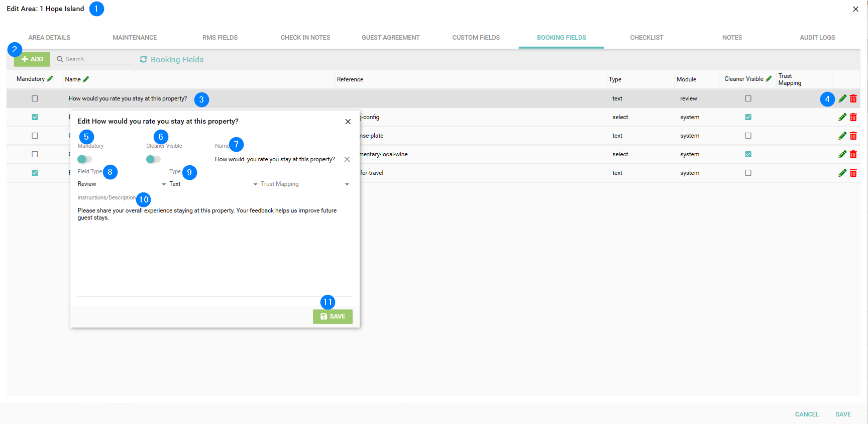868x424 pixels.
Task: Click the edit pencil on the for-travel row
Action: click(842, 173)
